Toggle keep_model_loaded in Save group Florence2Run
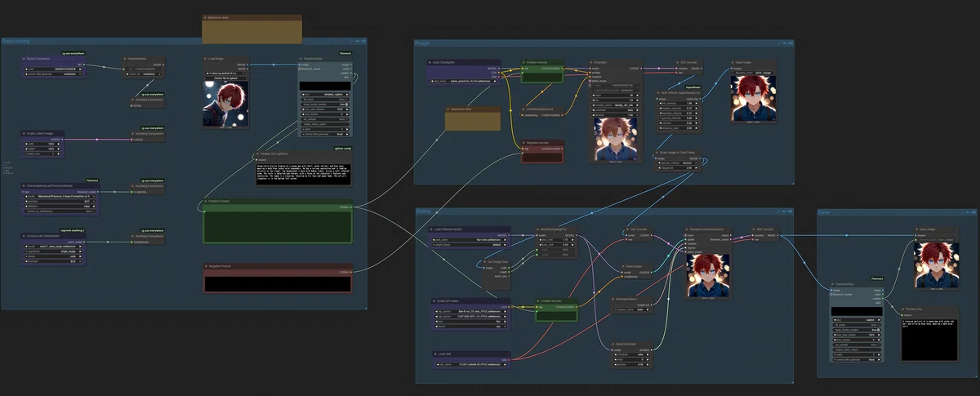This screenshot has width=980, height=396. click(857, 330)
